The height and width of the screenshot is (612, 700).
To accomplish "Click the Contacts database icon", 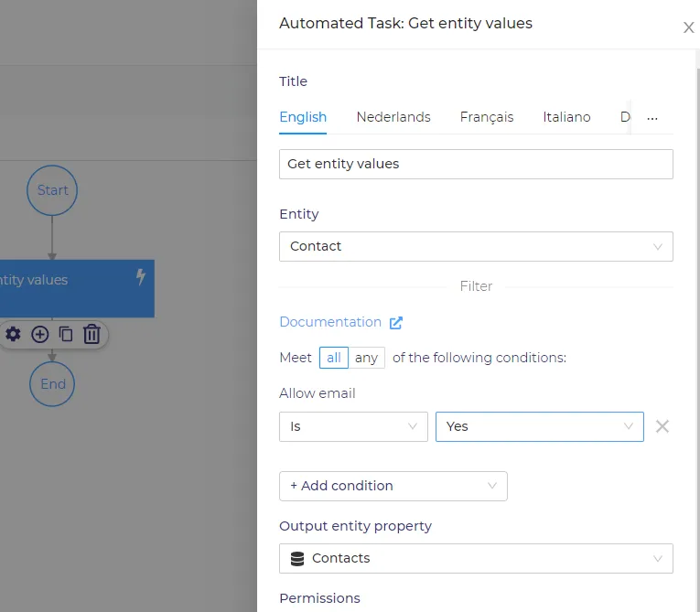I will click(296, 558).
